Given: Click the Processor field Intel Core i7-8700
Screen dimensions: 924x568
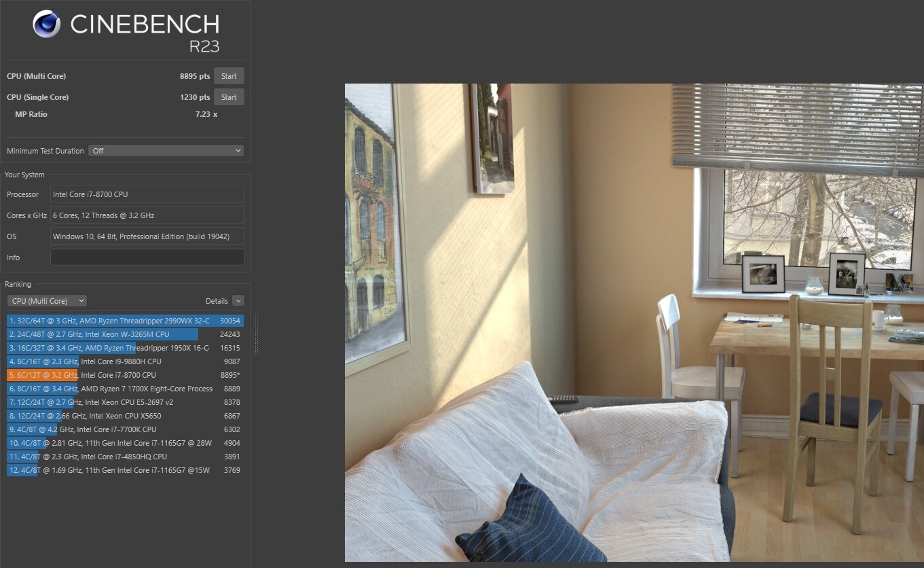Looking at the screenshot, I should point(147,194).
